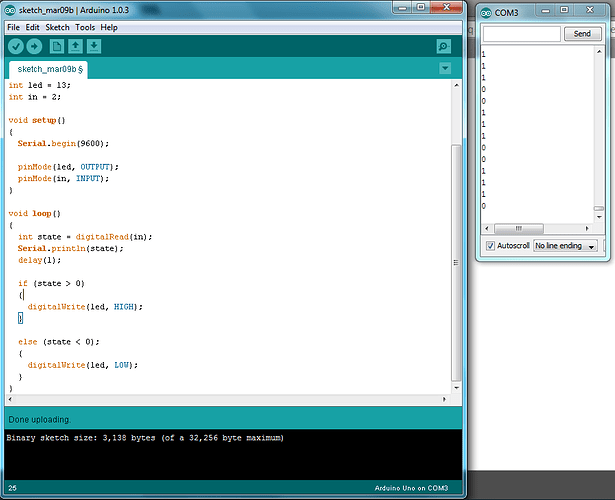
Task: Open a sketch with the up-arrow icon
Action: (75, 46)
